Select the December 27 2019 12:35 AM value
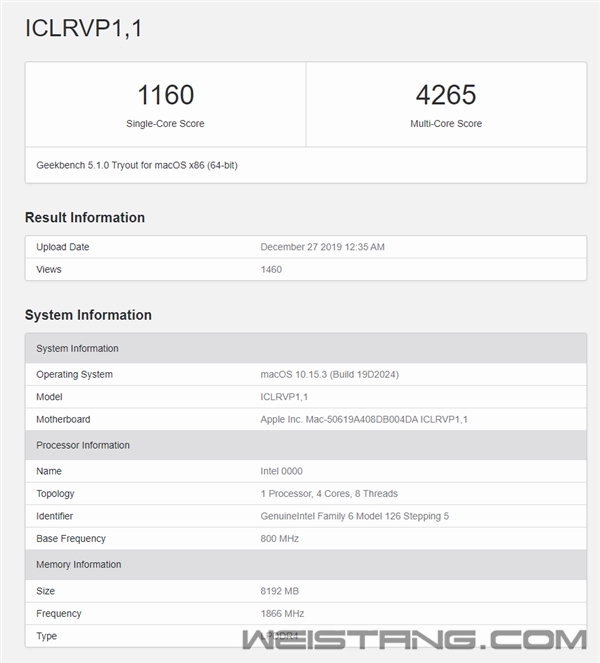The image size is (600, 663). pyautogui.click(x=323, y=247)
